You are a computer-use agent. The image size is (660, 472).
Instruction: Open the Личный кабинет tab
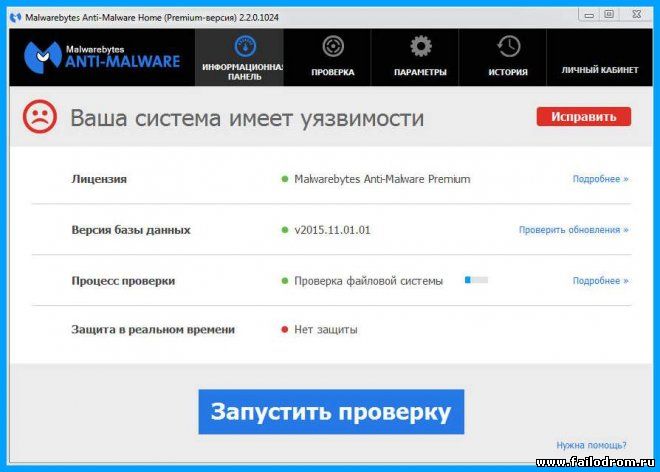tap(600, 58)
